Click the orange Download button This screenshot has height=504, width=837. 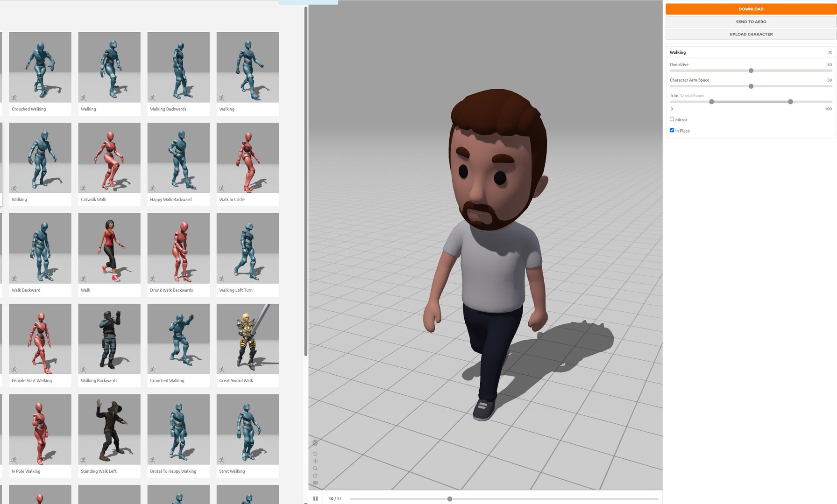click(x=751, y=9)
